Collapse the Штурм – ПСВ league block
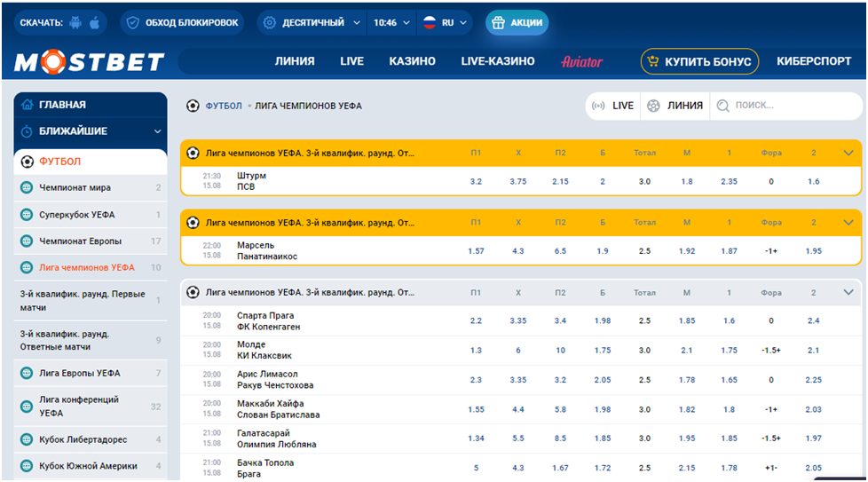 click(848, 153)
